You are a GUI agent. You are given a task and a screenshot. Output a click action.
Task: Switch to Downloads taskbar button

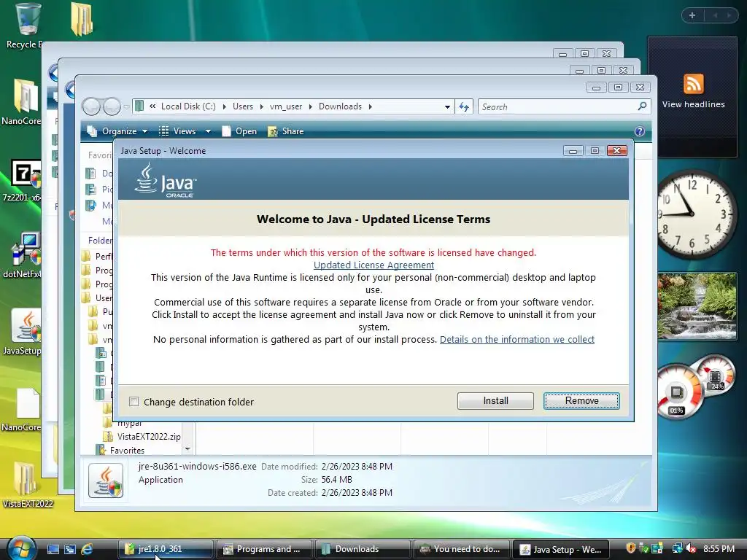[362, 549]
